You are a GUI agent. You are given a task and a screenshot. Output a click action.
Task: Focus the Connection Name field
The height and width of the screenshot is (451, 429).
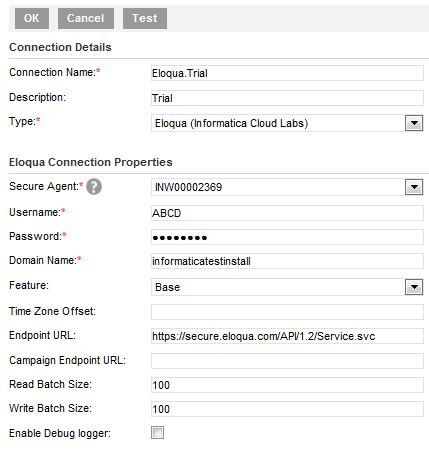tap(287, 73)
